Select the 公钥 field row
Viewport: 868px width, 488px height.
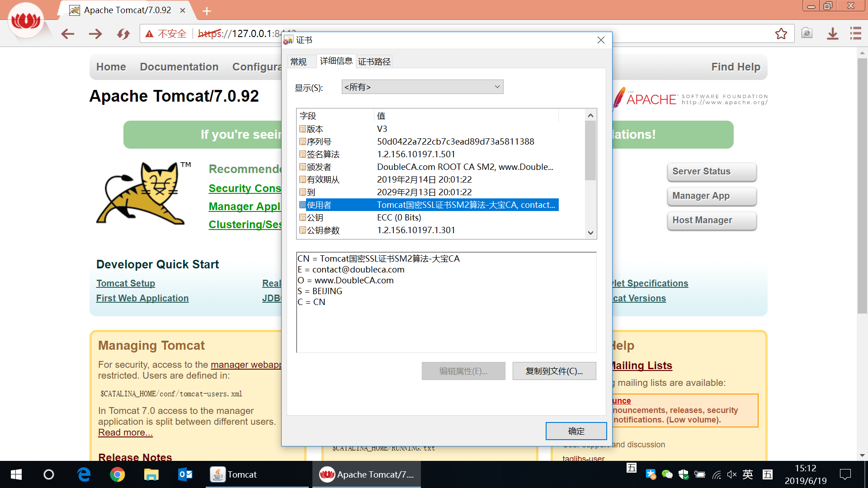[x=315, y=218]
